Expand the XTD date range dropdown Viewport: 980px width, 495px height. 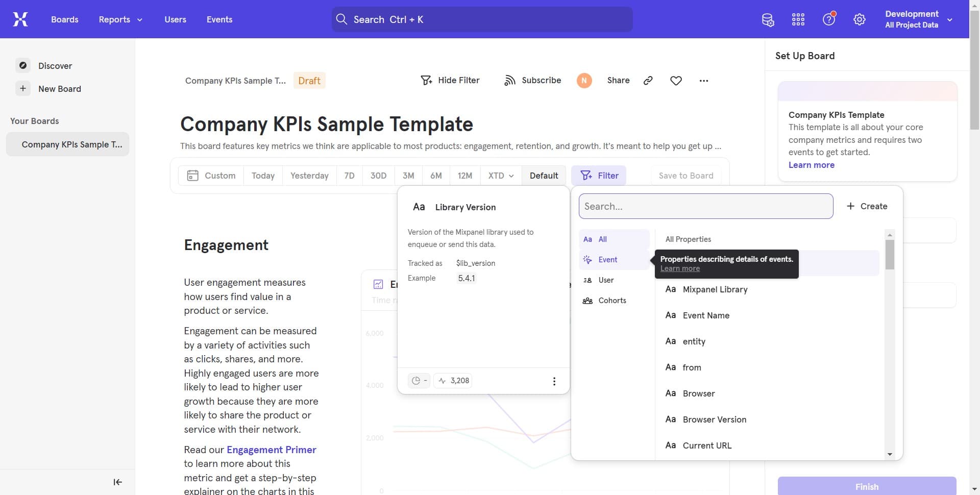click(x=501, y=176)
